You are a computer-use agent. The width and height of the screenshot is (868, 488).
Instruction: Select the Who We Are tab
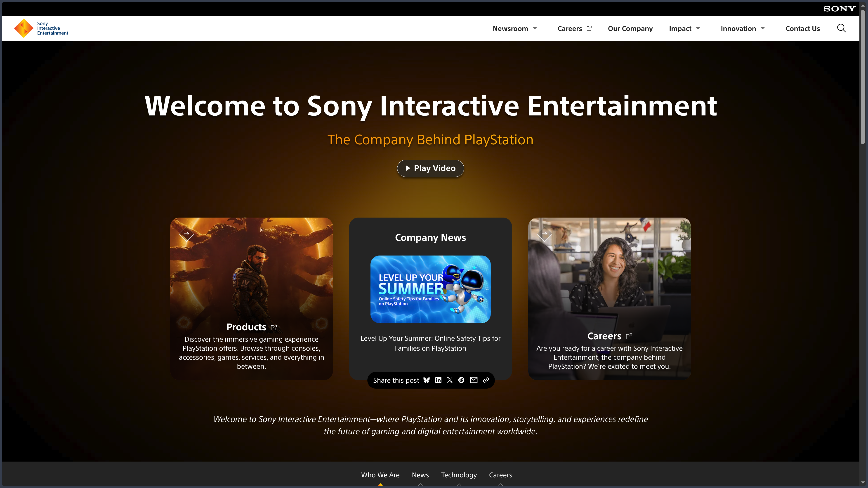point(380,475)
